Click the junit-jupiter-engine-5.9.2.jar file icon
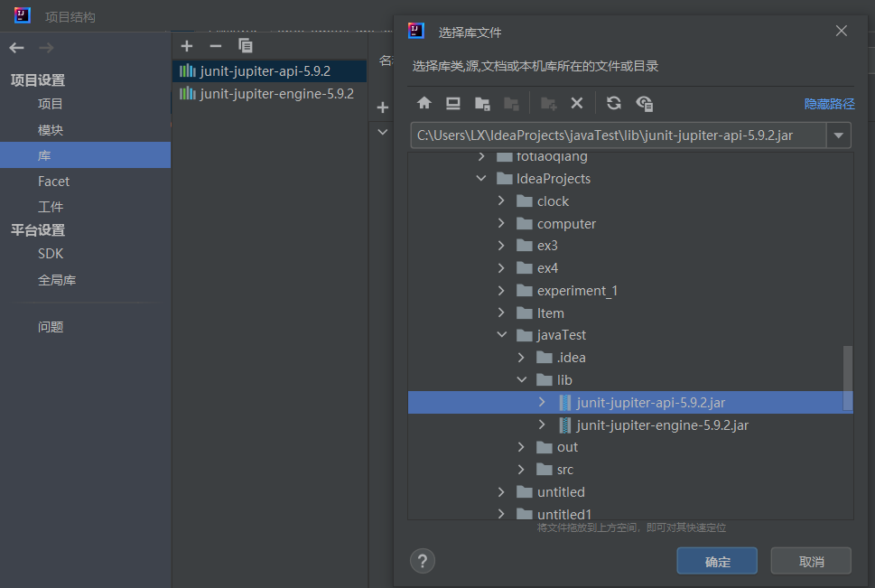 (x=564, y=425)
